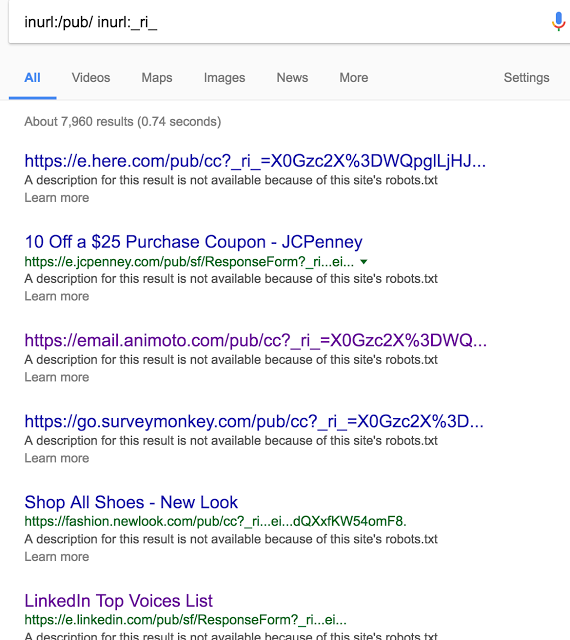This screenshot has height=640, width=570.
Task: Switch to the Maps tab
Action: tap(157, 78)
